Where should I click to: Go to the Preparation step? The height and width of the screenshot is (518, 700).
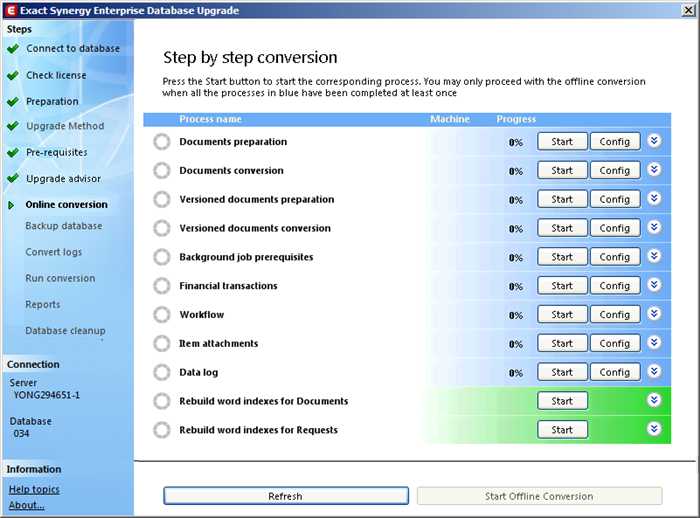pos(52,101)
